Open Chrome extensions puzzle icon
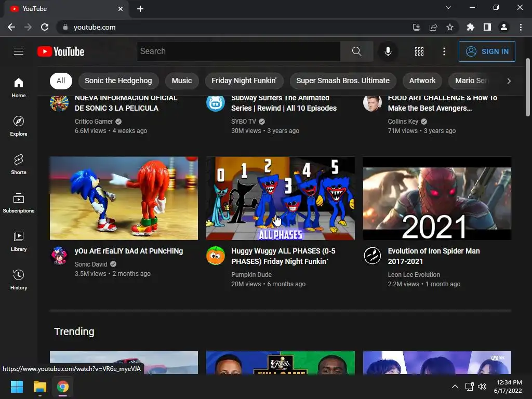 (470, 27)
